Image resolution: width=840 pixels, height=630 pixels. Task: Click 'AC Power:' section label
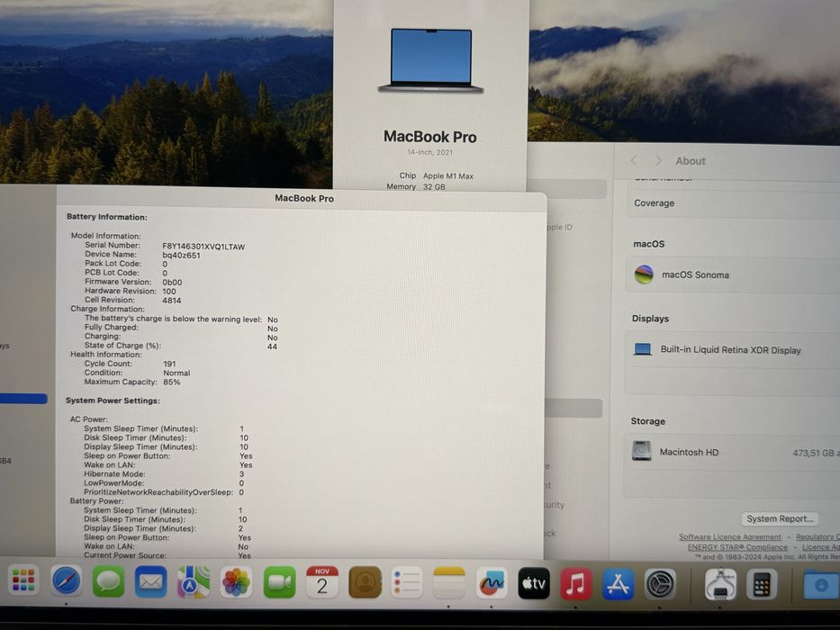click(x=88, y=418)
